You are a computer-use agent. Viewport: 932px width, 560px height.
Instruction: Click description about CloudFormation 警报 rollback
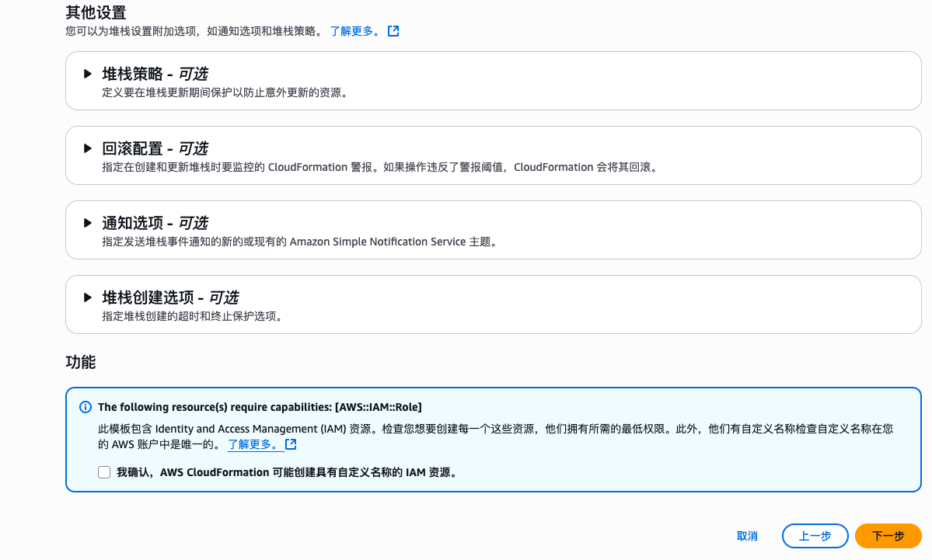382,167
